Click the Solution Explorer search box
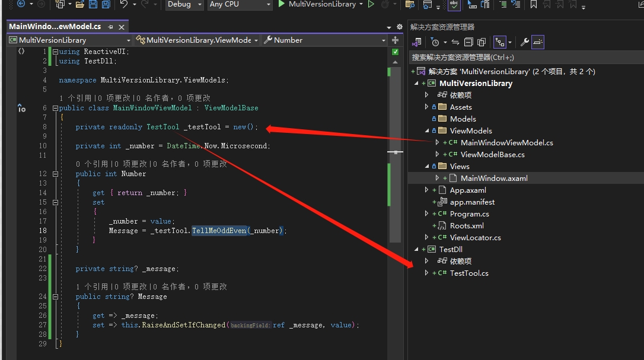The height and width of the screenshot is (360, 644). click(x=527, y=57)
